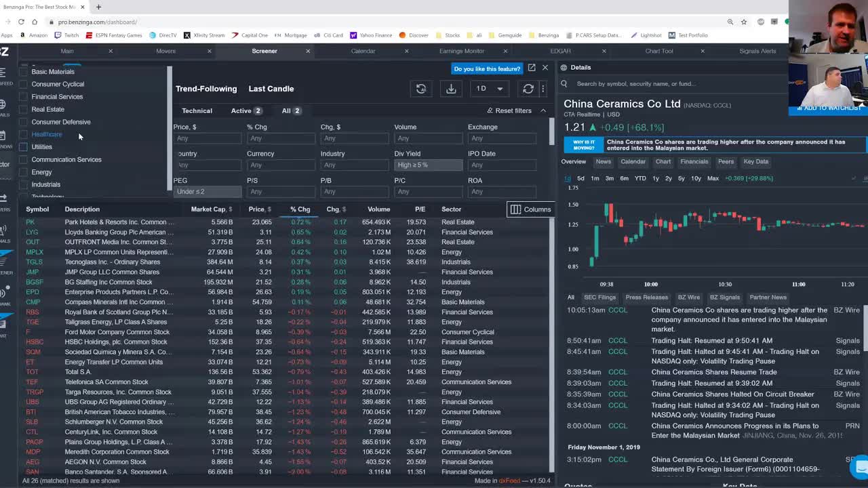Set the chart range to YTD

pos(640,178)
